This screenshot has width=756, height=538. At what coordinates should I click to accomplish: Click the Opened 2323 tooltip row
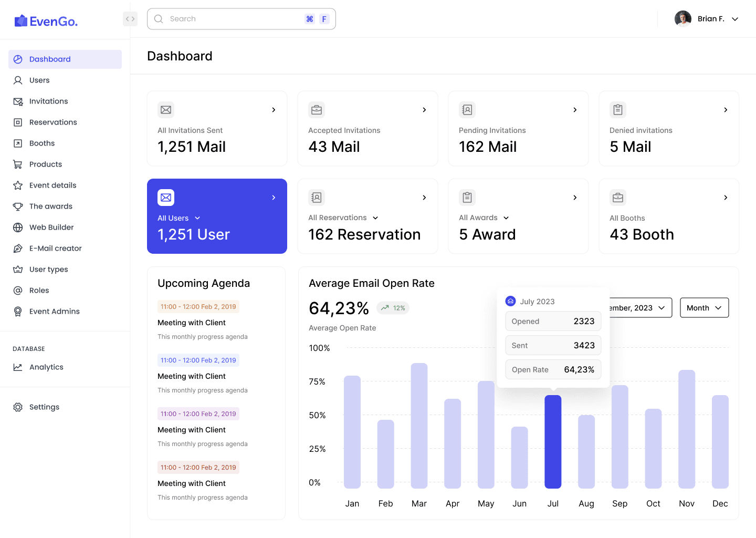(553, 322)
